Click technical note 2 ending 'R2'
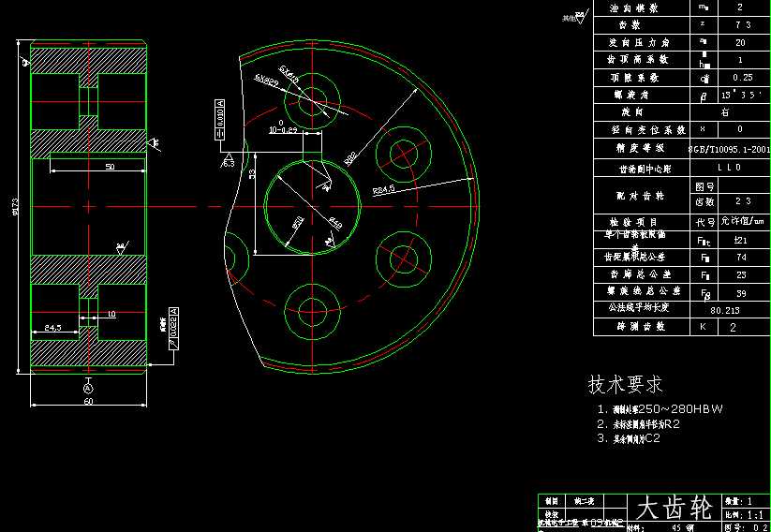This screenshot has height=532, width=771. click(x=639, y=424)
